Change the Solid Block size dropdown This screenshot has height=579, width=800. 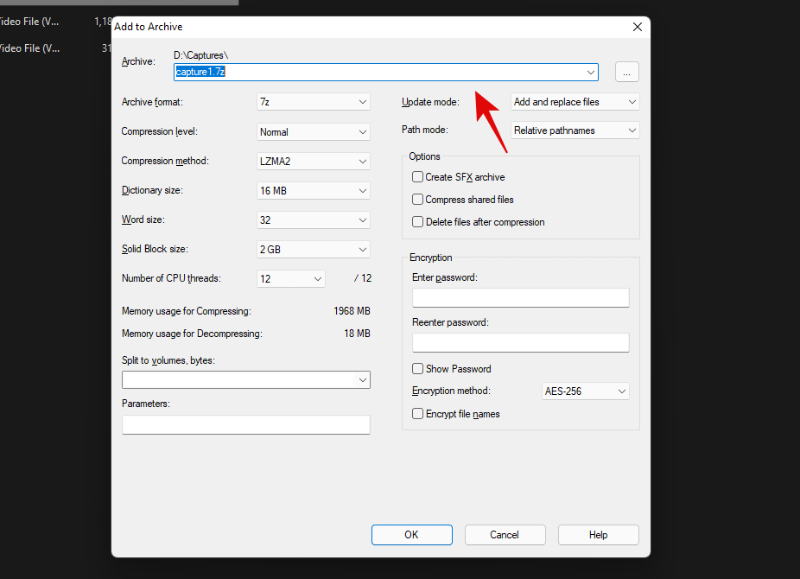314,249
